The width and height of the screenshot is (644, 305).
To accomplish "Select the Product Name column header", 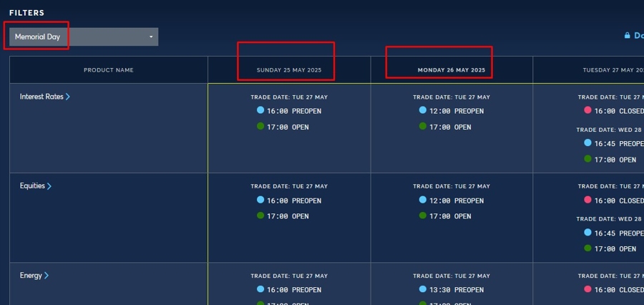I will (x=109, y=70).
